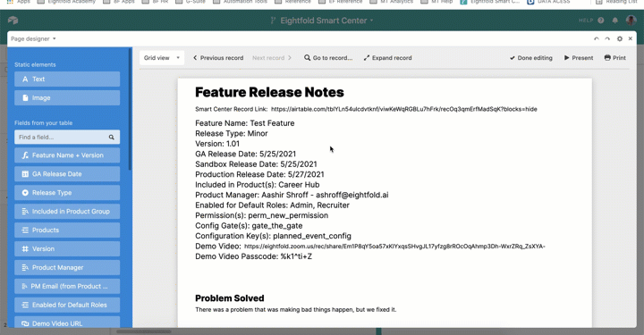Click the magnifier icon in Find a field
This screenshot has height=335, width=644.
[111, 138]
